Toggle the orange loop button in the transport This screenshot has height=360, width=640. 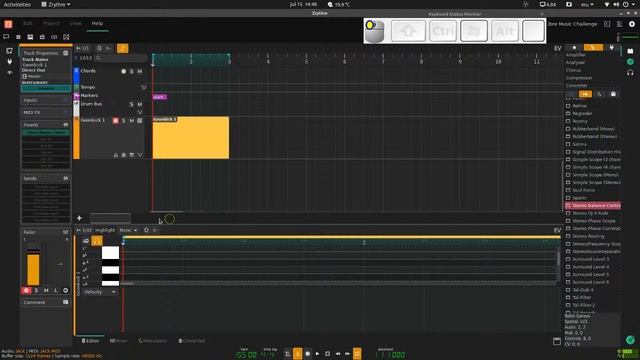[x=357, y=353]
